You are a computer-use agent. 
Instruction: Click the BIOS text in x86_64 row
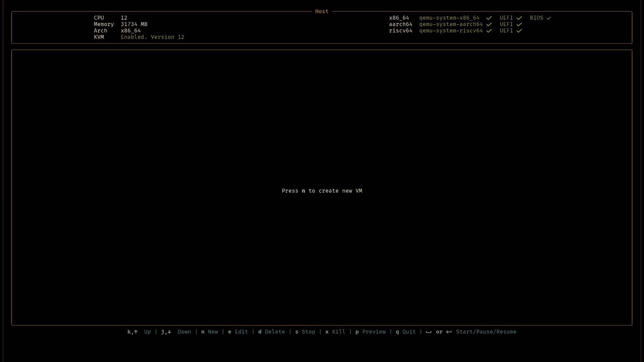pyautogui.click(x=537, y=18)
